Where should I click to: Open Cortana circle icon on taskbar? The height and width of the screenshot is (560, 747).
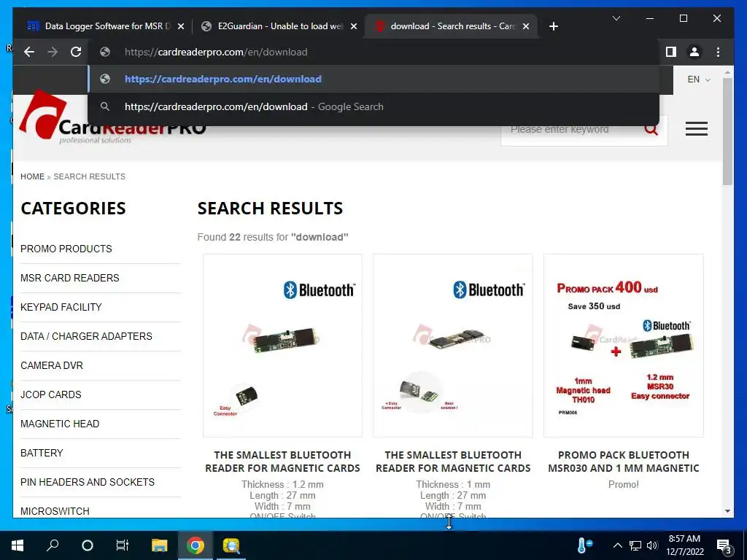coord(88,545)
